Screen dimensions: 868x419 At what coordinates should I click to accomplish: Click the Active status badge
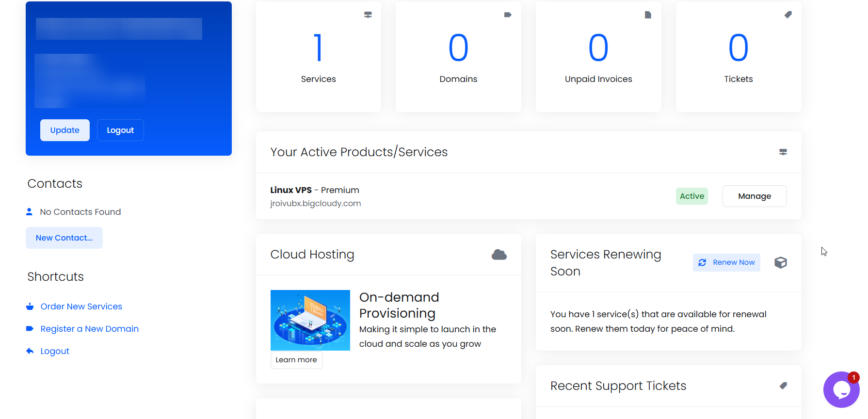point(692,196)
